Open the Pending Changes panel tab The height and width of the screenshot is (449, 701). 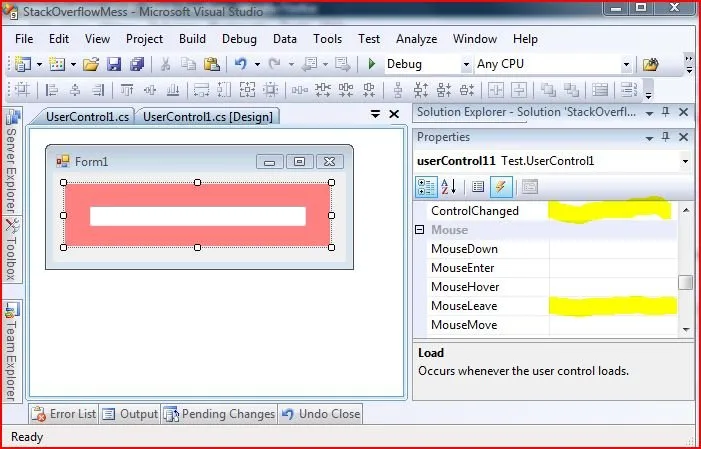click(x=220, y=414)
